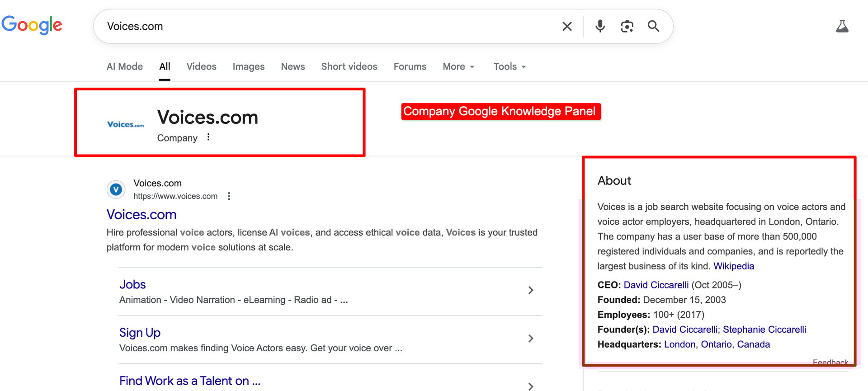
Task: Switch to the Videos tab
Action: click(202, 66)
